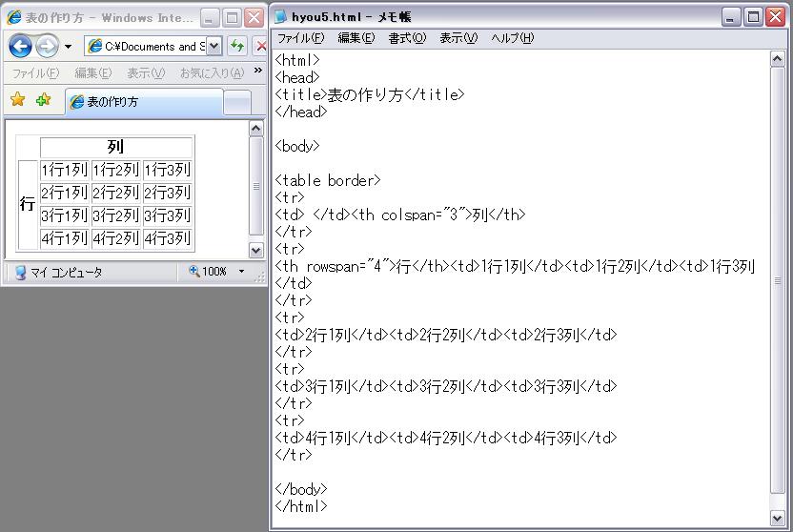This screenshot has width=793, height=532.
Task: Click the IE address bar path field
Action: 146,47
